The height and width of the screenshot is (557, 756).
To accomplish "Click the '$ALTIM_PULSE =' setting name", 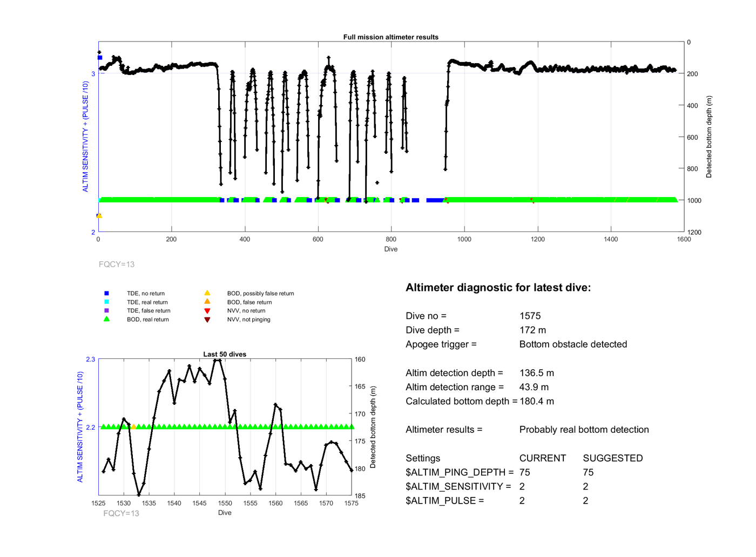I will point(445,501).
